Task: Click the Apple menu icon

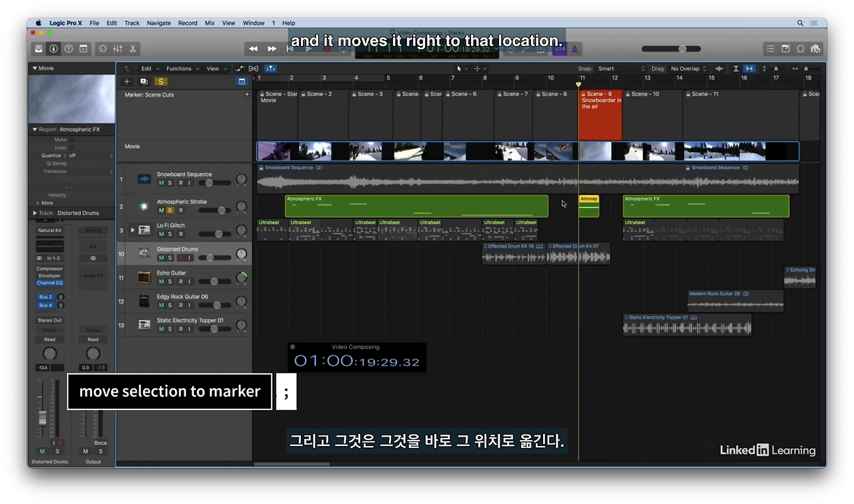Action: coord(39,23)
